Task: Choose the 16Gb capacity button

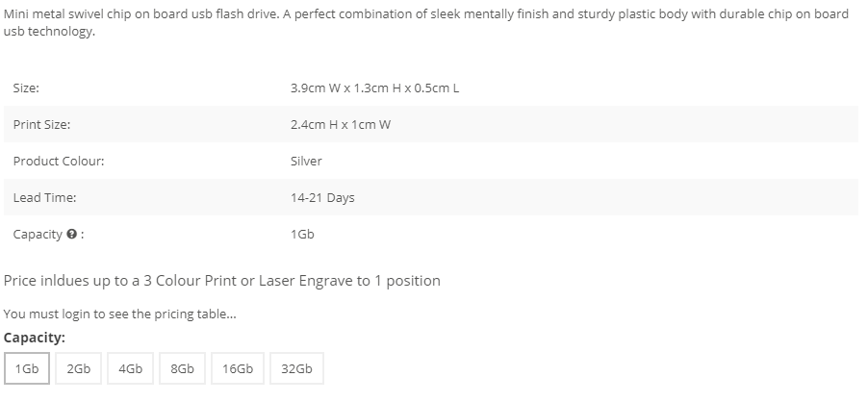Action: click(x=238, y=368)
